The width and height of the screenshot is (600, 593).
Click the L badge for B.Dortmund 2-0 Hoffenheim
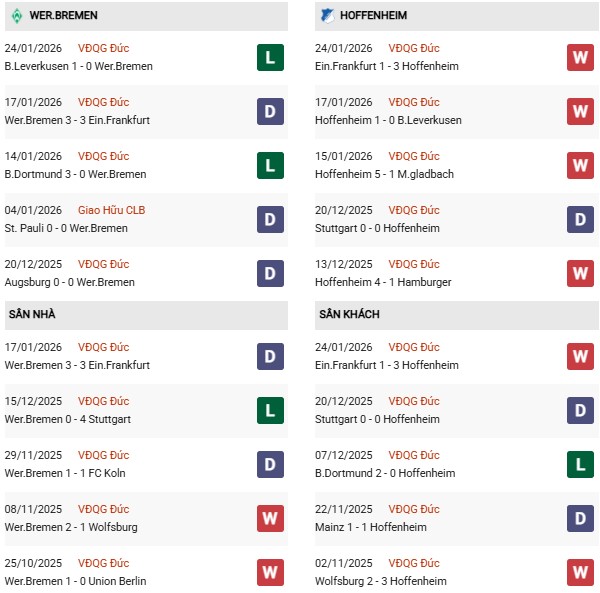pos(580,464)
